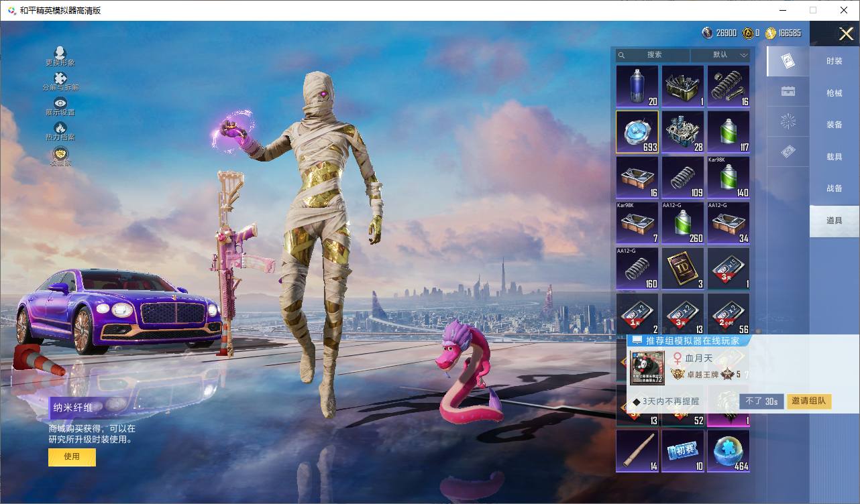Select the wooden stick item with count 14
The image size is (860, 504).
coord(637,451)
